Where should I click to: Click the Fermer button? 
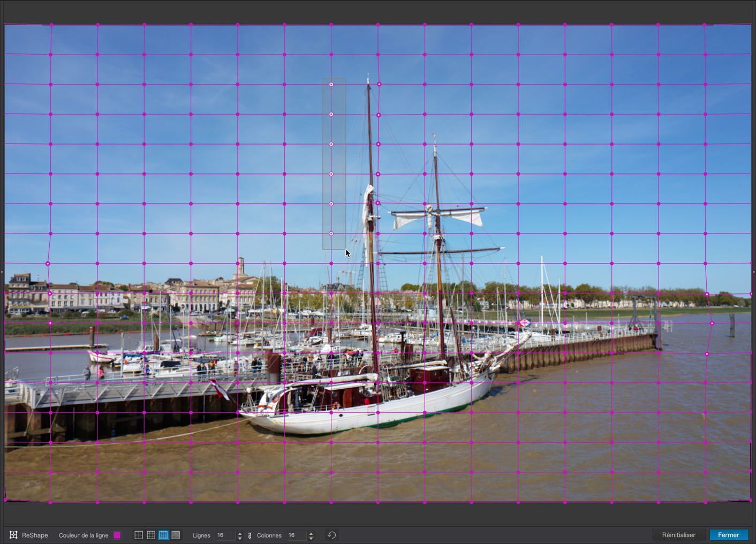(728, 535)
